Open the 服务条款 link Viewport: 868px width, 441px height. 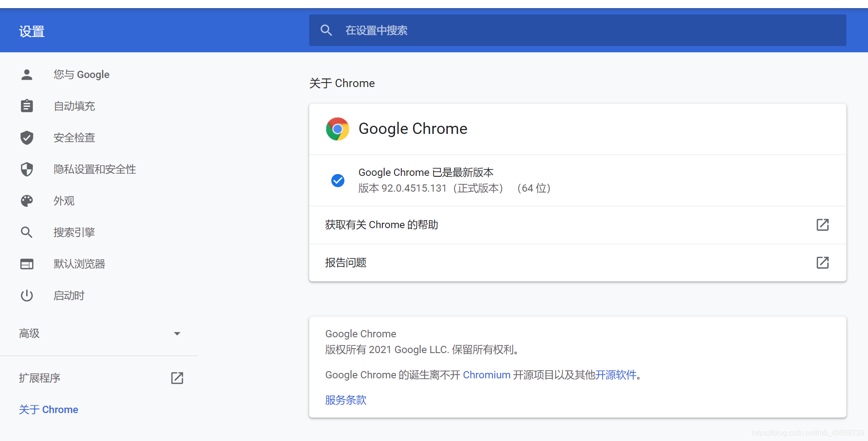coord(346,400)
